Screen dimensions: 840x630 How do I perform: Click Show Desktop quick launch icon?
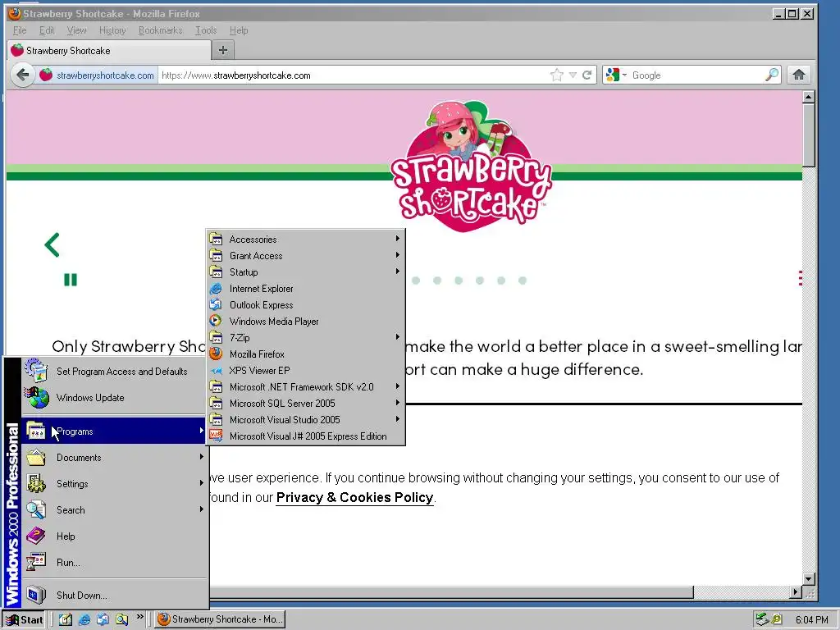tap(66, 620)
